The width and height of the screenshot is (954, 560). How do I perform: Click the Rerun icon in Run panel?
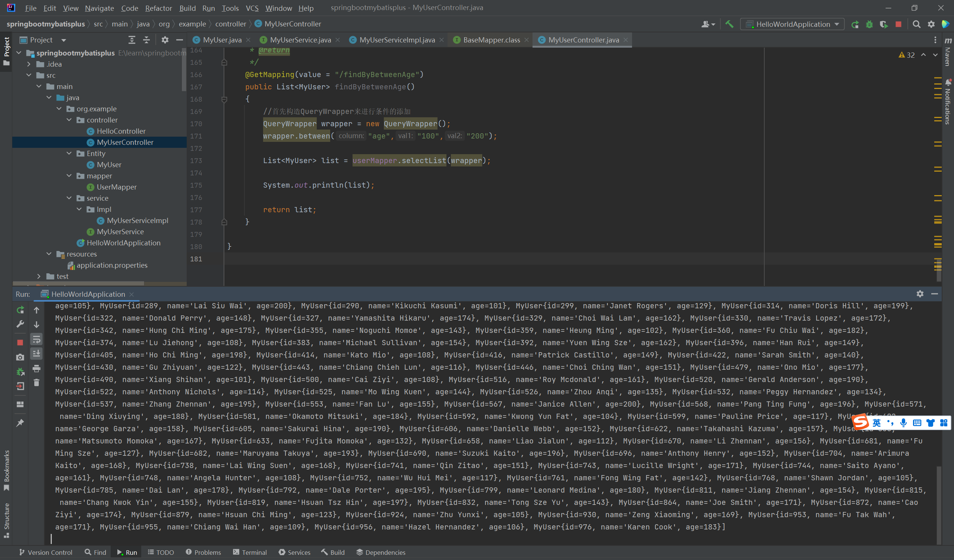pos(20,310)
